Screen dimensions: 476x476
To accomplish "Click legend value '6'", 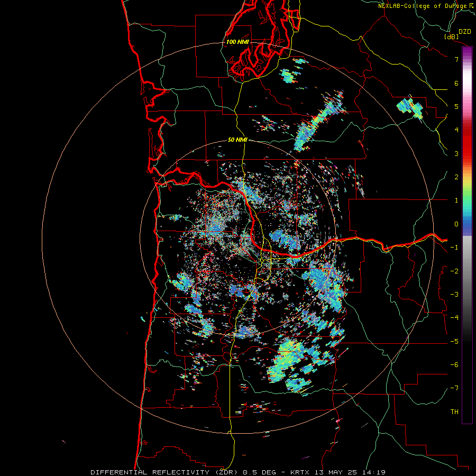I will click(x=456, y=83).
